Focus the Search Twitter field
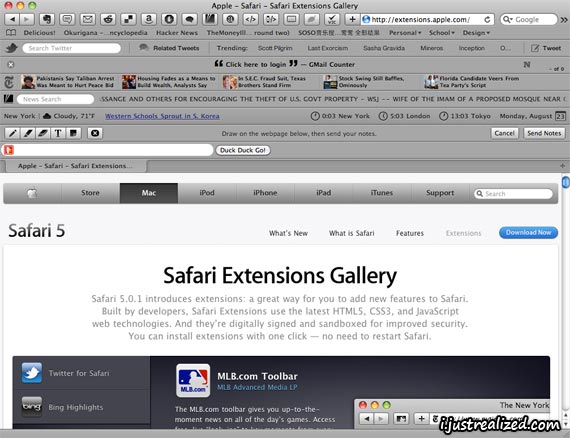The width and height of the screenshot is (570, 438). coord(72,48)
